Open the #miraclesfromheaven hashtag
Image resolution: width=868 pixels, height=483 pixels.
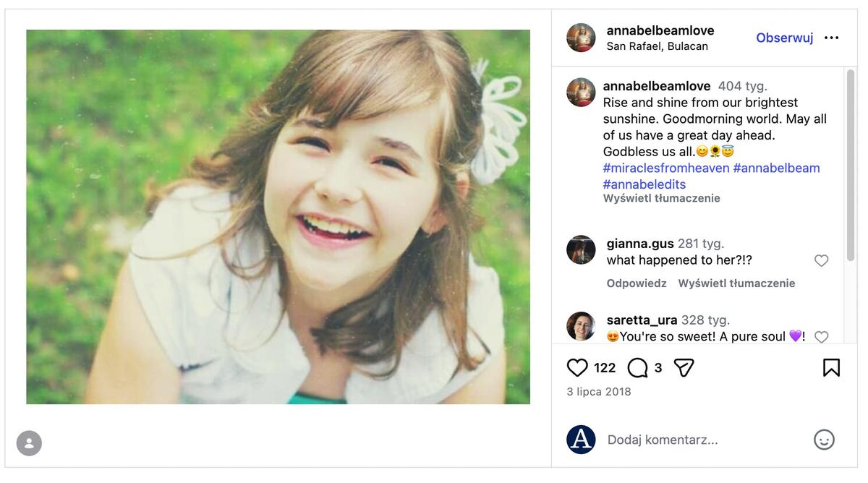tap(666, 168)
